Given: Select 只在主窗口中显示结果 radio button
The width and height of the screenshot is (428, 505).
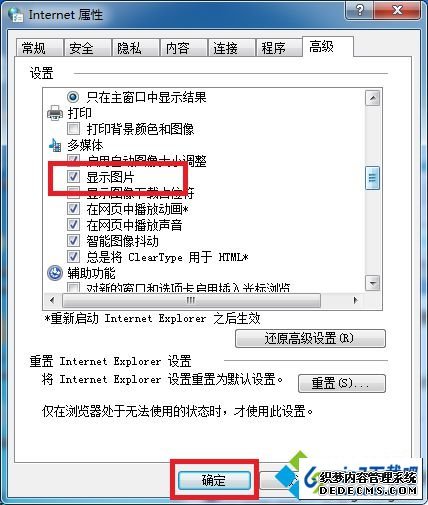Looking at the screenshot, I should pos(73,97).
